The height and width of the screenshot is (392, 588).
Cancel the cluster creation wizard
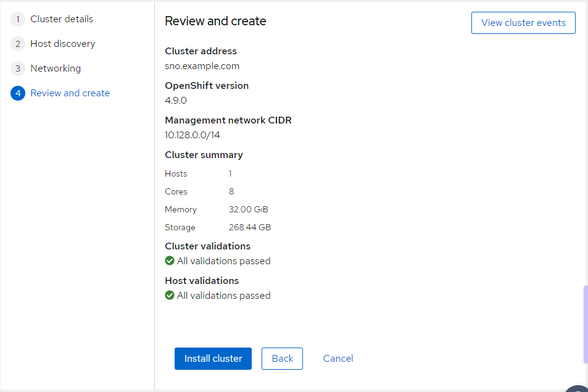(338, 359)
